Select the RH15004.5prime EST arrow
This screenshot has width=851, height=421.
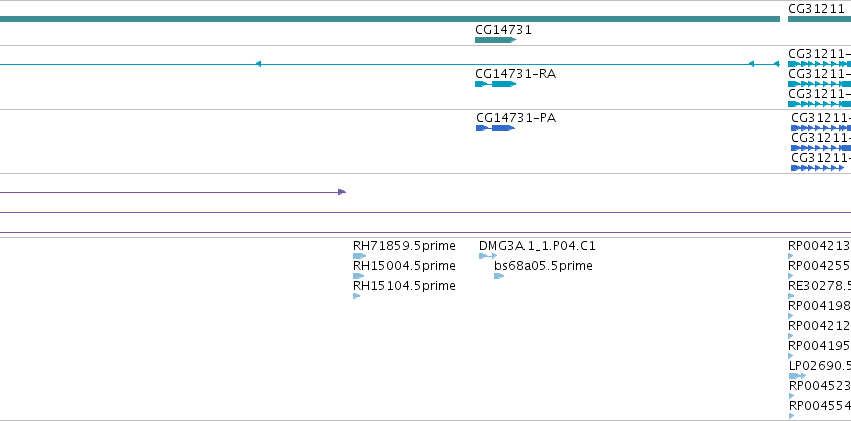[358, 276]
